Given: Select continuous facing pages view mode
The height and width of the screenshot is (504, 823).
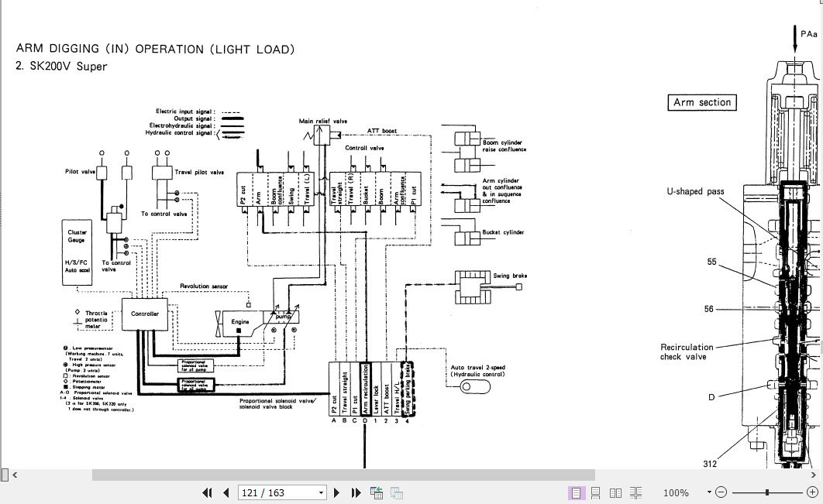Looking at the screenshot, I should [x=635, y=492].
